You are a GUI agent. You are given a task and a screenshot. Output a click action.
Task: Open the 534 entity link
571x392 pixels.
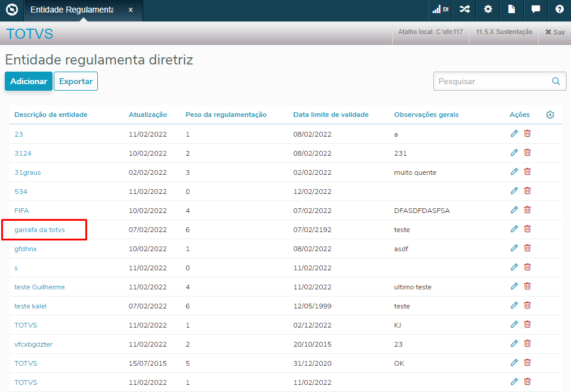21,192
